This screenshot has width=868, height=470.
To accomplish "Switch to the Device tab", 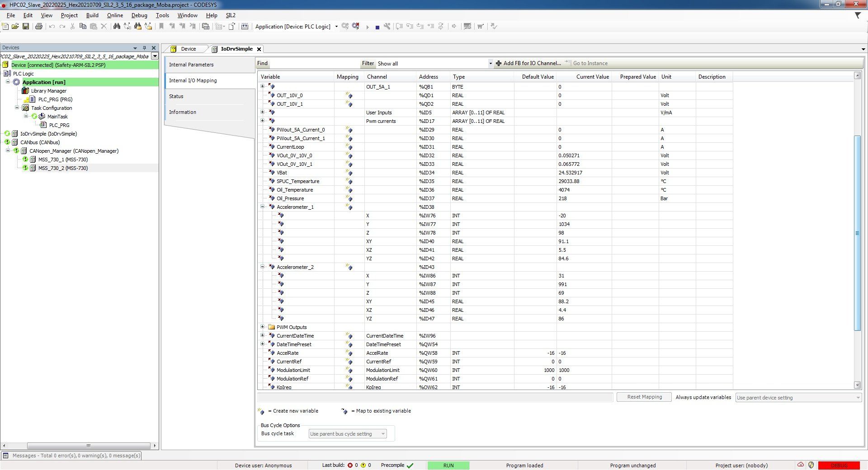I will tap(188, 49).
